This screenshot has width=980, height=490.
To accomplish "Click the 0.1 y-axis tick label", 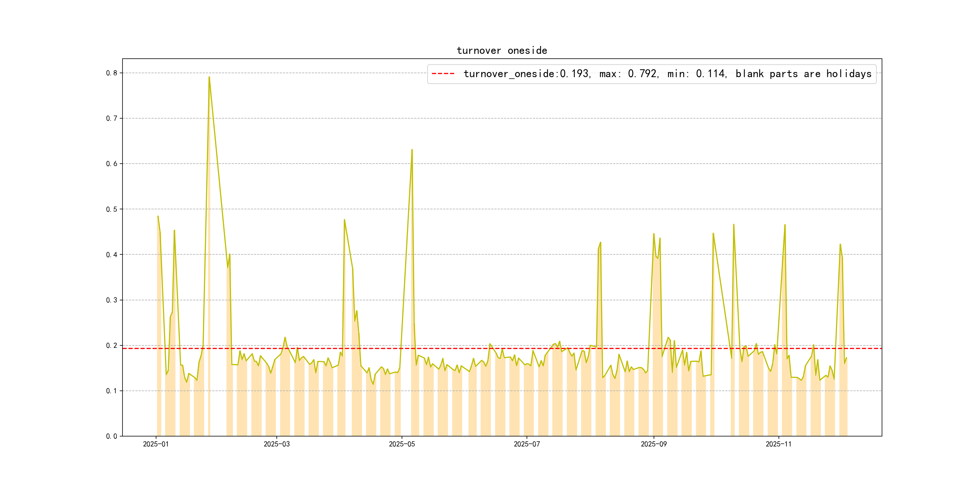I will tap(112, 391).
